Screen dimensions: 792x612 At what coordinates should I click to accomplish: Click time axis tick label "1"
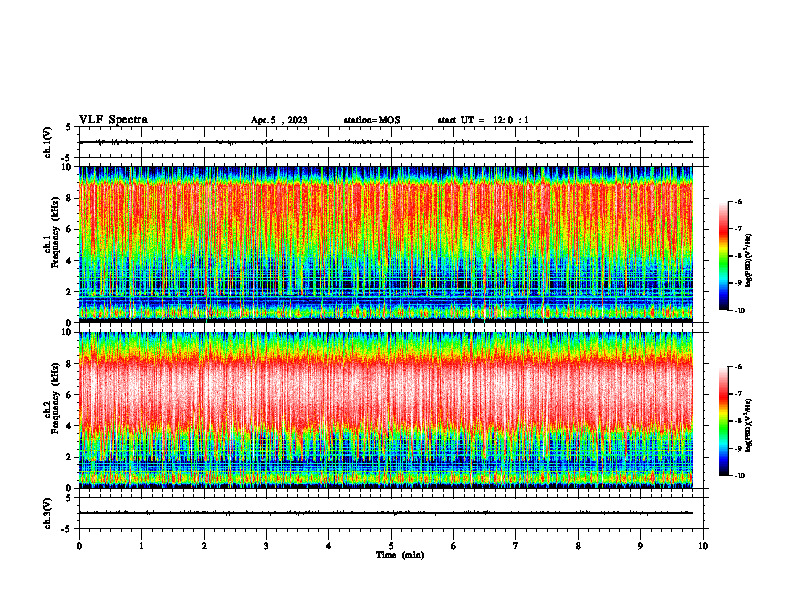tap(141, 546)
